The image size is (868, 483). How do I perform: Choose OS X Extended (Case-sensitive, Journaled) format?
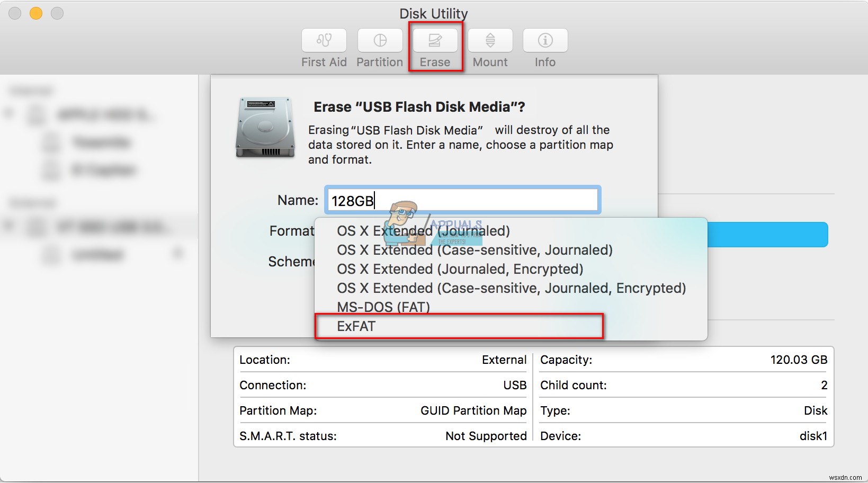475,250
